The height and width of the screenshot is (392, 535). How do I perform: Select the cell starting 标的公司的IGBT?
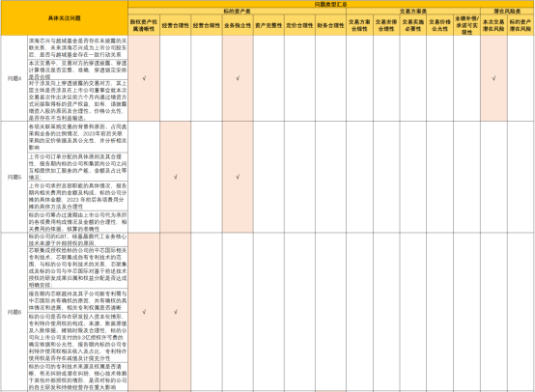(x=77, y=239)
